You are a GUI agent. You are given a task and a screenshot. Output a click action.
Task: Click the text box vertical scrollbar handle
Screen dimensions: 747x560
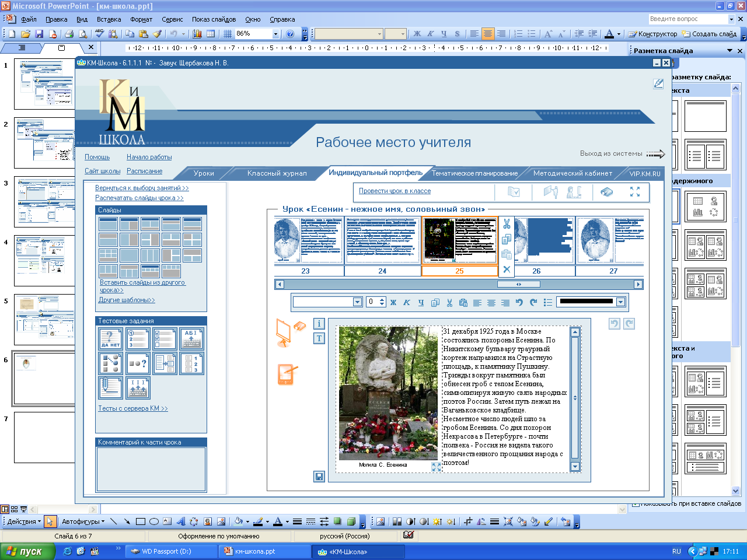click(575, 398)
